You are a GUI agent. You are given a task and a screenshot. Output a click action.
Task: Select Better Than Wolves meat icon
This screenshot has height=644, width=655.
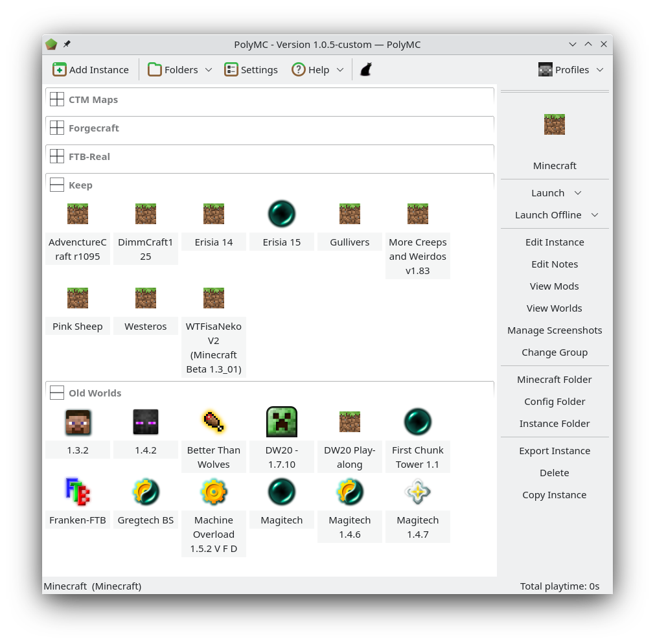[x=214, y=422]
